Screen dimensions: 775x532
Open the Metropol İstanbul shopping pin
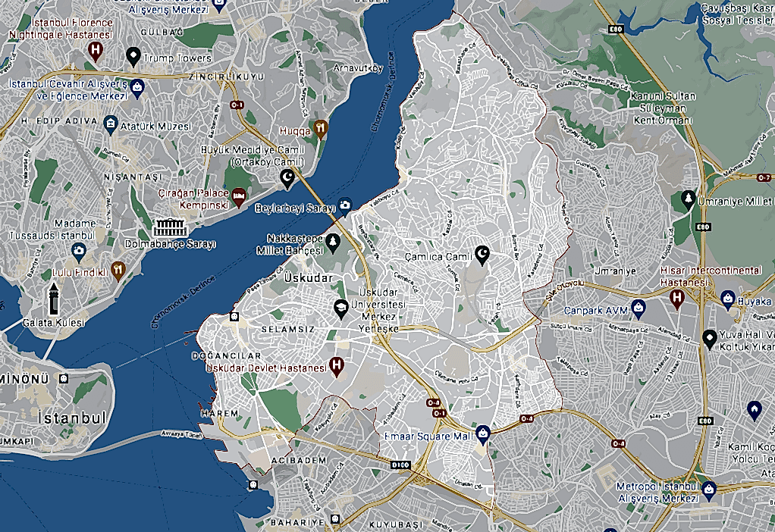point(709,490)
